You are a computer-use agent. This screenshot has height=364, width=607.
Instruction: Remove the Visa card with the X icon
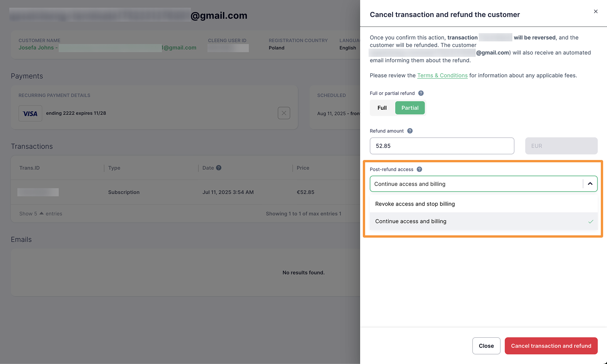pyautogui.click(x=284, y=113)
